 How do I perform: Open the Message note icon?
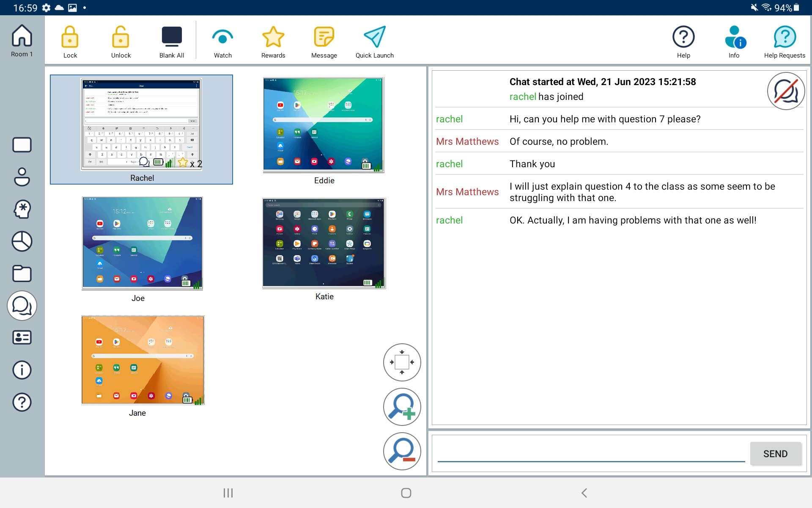coord(324,38)
